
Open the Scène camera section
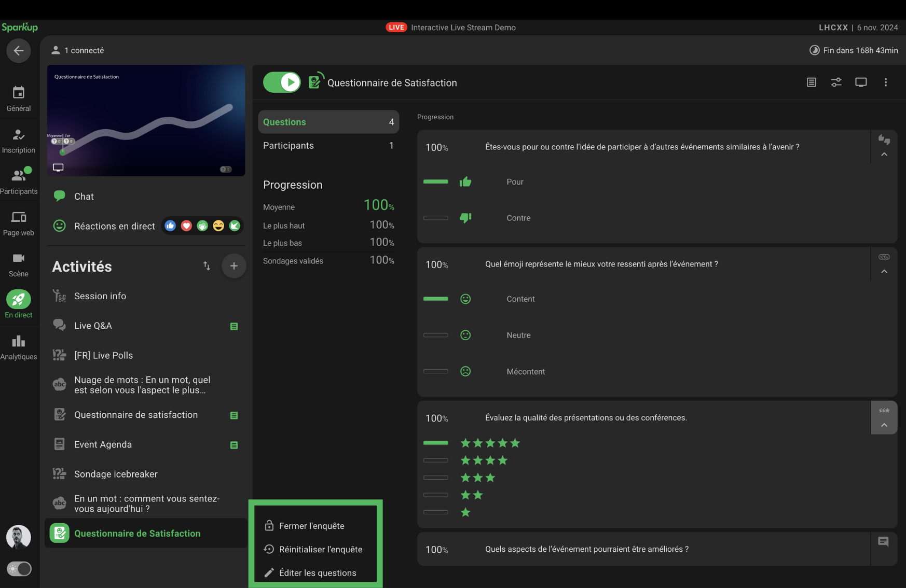coord(19,264)
